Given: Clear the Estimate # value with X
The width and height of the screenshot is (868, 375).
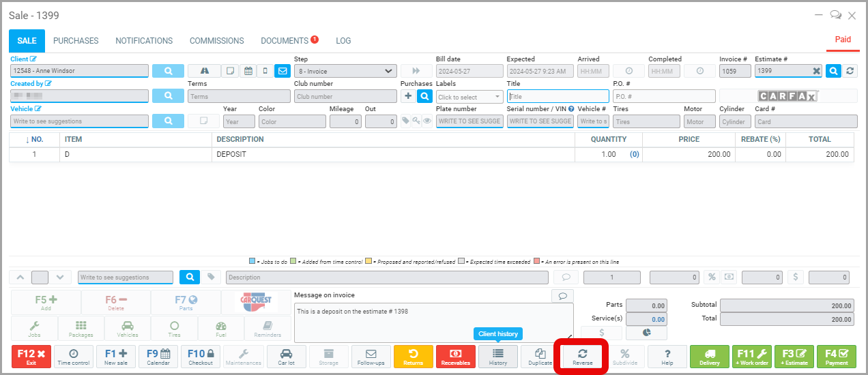Looking at the screenshot, I should pos(816,71).
